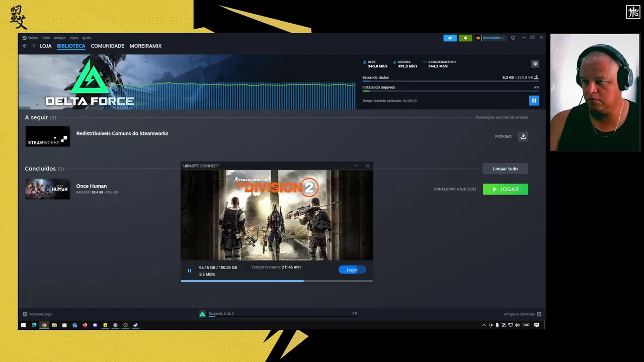Open the MOREIRAMIX profile tab

(x=145, y=46)
